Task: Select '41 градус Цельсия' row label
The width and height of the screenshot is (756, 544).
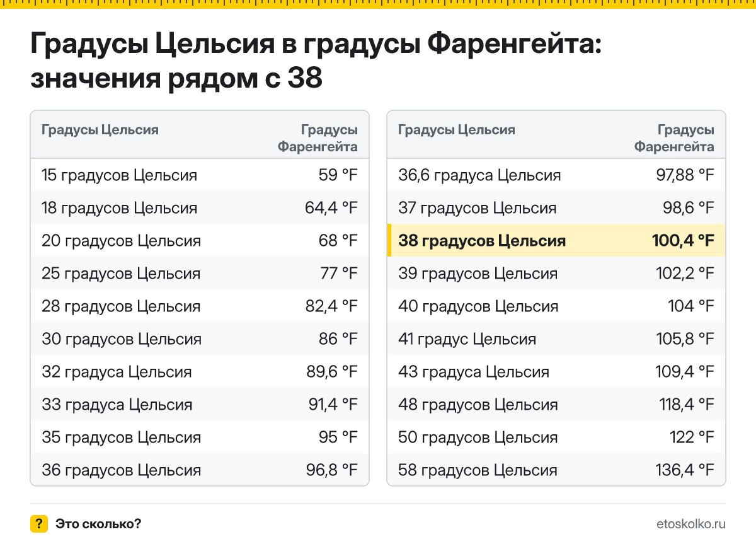Action: [x=467, y=339]
